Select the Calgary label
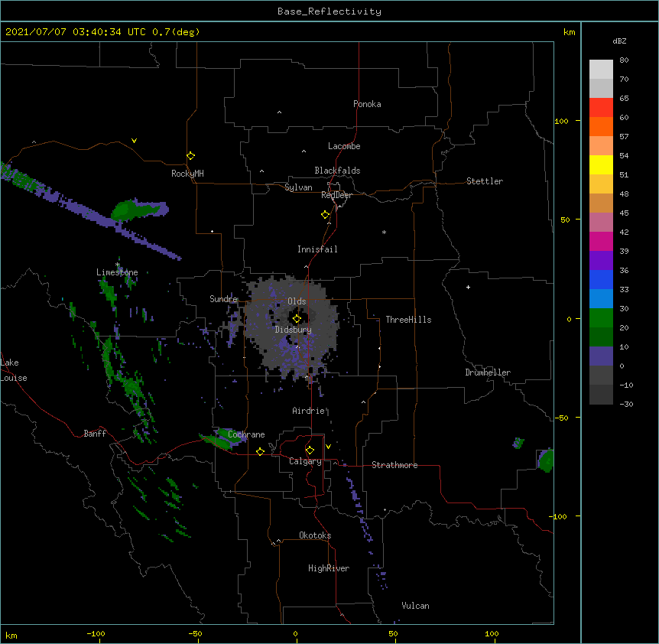Image resolution: width=659 pixels, height=644 pixels. (x=306, y=461)
